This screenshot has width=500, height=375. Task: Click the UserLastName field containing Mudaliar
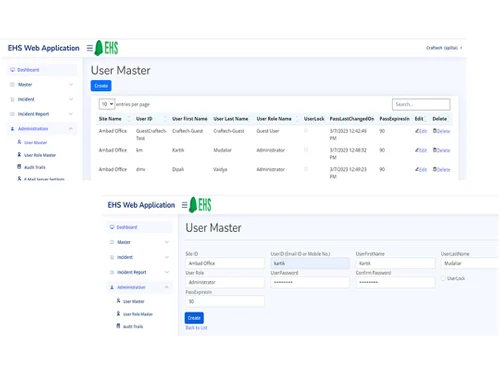pyautogui.click(x=470, y=263)
